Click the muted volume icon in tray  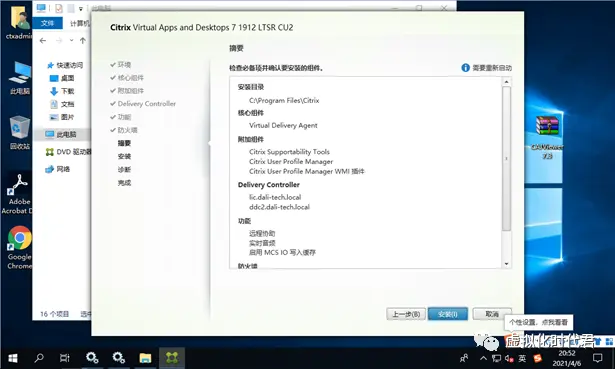pyautogui.click(x=509, y=358)
